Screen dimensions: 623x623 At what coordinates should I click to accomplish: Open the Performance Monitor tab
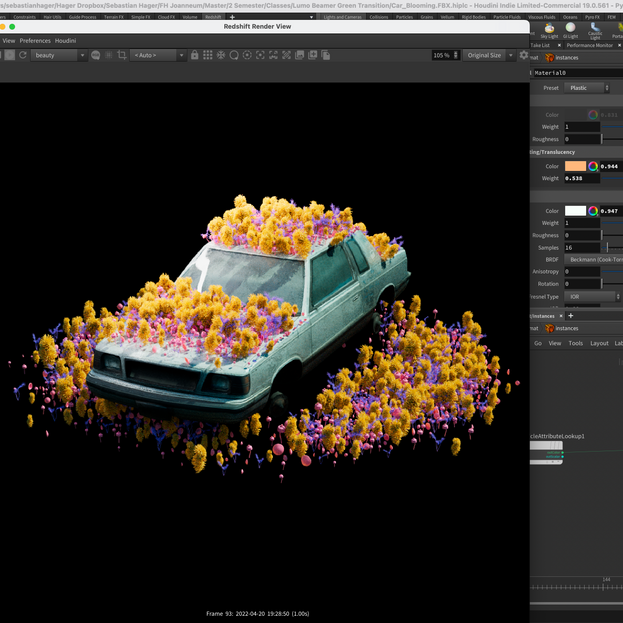589,45
